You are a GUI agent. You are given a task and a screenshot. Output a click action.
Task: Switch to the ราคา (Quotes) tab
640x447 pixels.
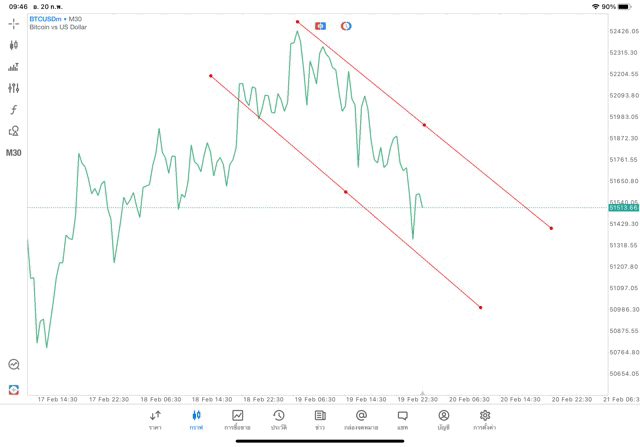click(155, 419)
